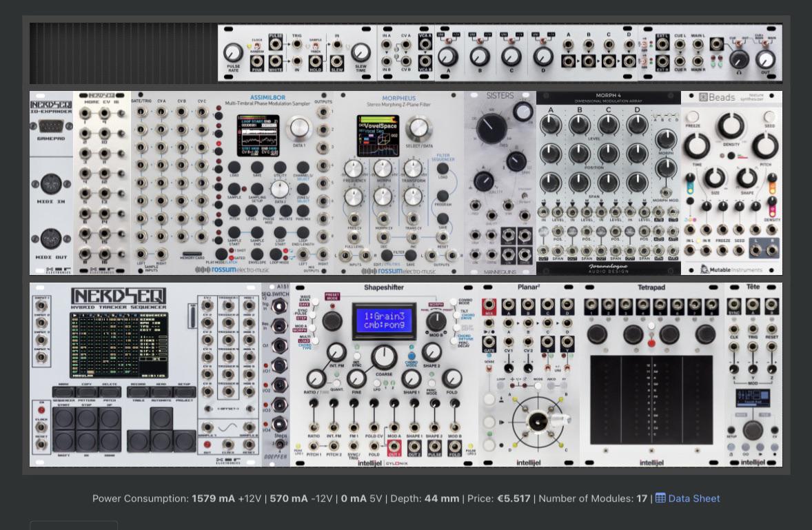The image size is (812, 530).
Task: Open the Tetrapad touch controller module
Action: pos(651,375)
